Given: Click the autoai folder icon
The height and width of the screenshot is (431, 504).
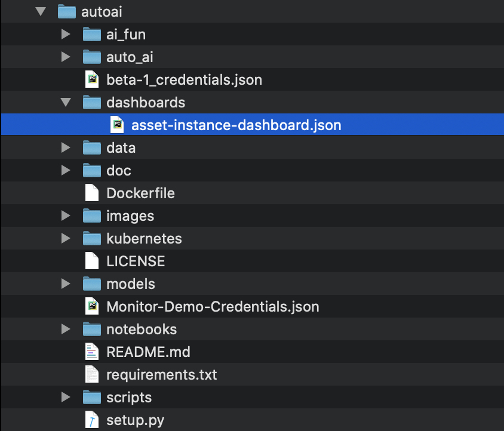Looking at the screenshot, I should click(x=67, y=11).
